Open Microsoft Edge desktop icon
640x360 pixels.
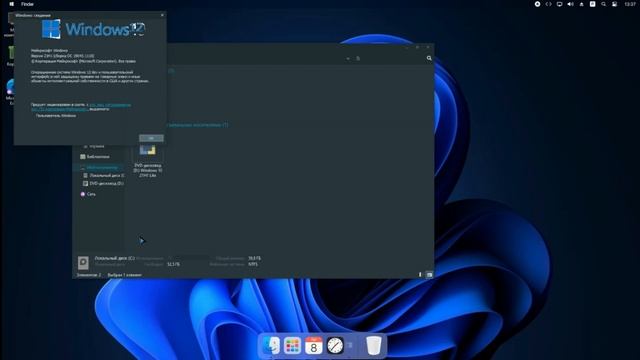pyautogui.click(x=10, y=91)
